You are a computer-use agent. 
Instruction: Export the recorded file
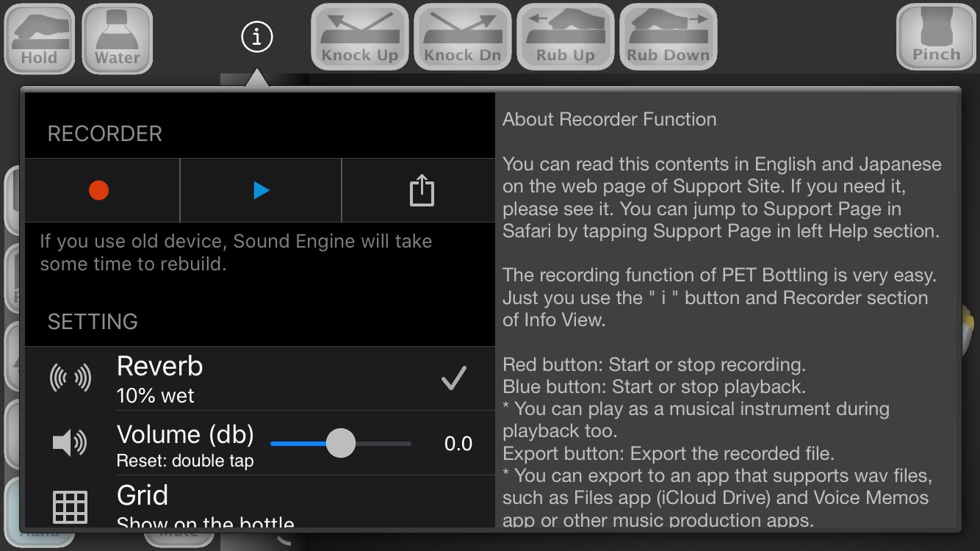click(x=422, y=190)
